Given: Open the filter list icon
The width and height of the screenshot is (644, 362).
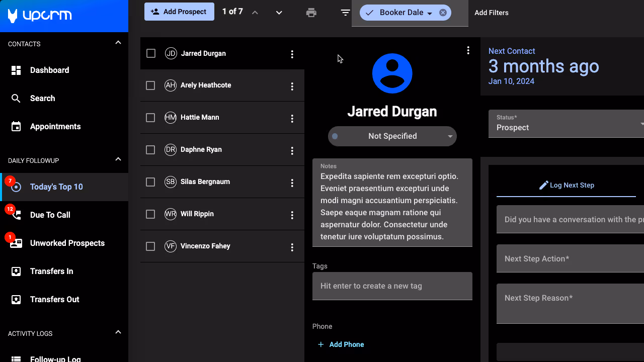Looking at the screenshot, I should click(x=345, y=13).
